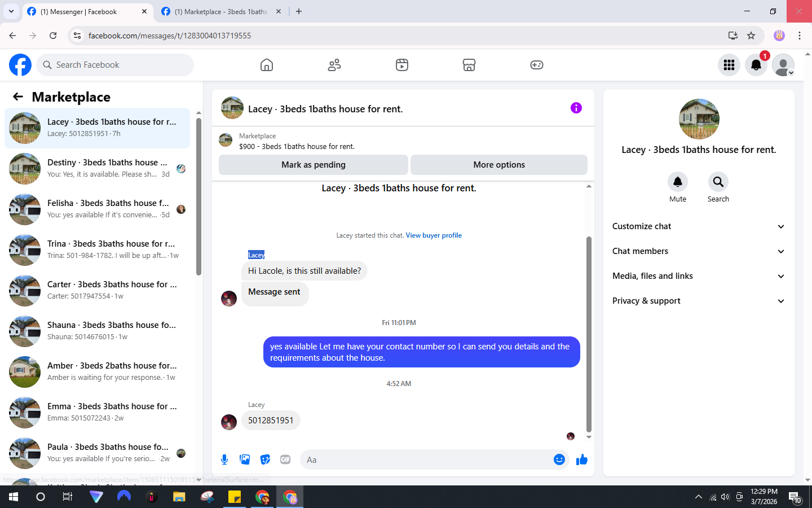812x508 pixels.
Task: Bookmark this page star icon
Action: [751, 36]
